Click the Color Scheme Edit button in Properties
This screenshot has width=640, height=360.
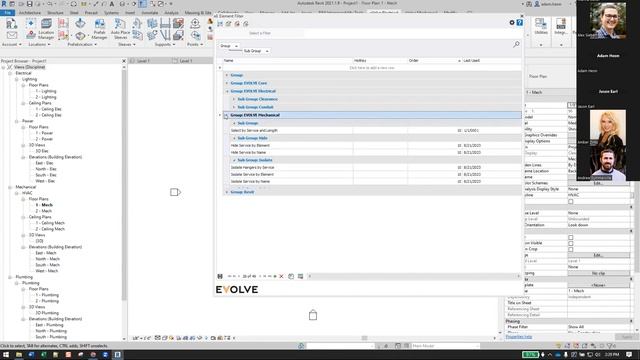(598, 183)
